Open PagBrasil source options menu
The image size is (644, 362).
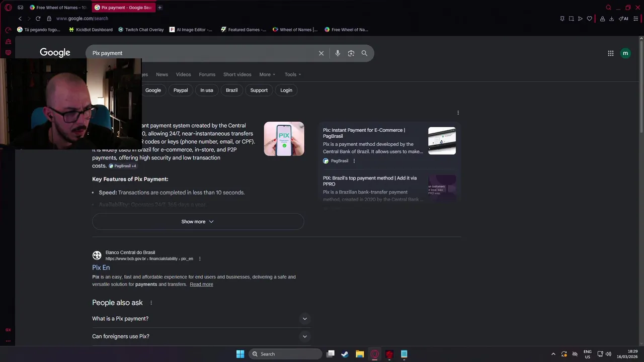pyautogui.click(x=354, y=161)
